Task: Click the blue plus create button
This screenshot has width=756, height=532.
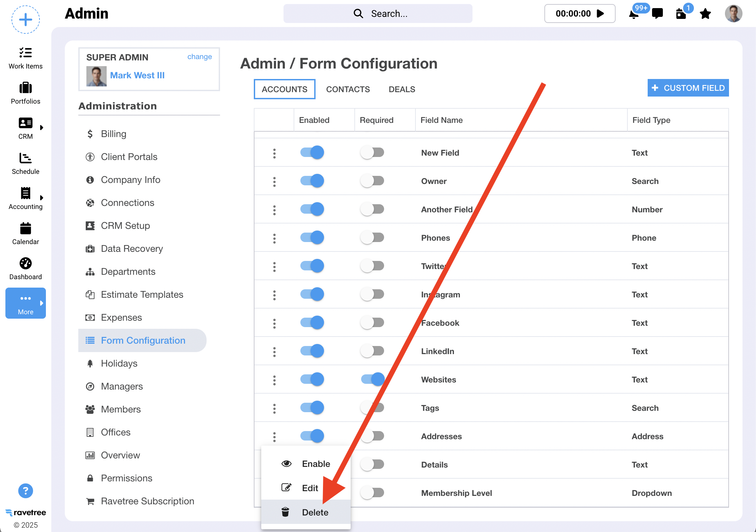Action: [26, 20]
